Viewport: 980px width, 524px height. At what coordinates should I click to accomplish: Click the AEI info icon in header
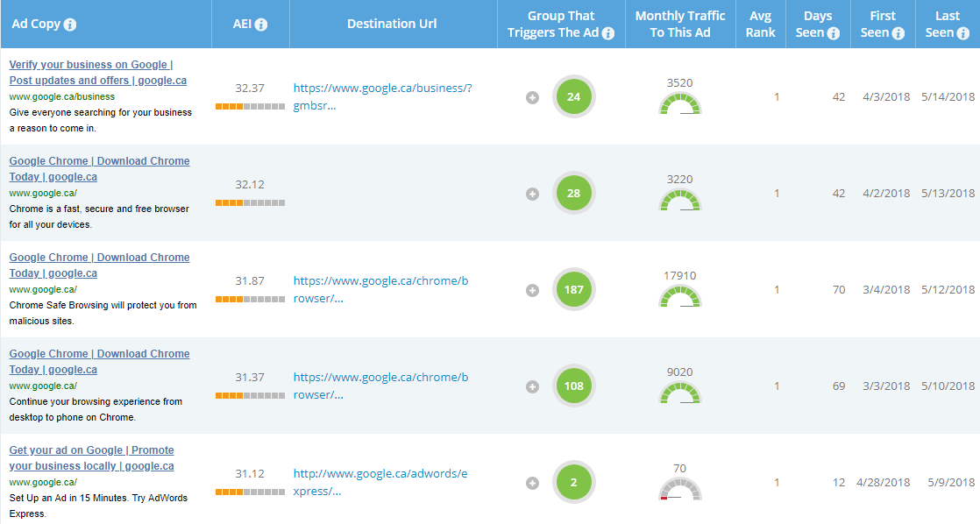tap(261, 25)
